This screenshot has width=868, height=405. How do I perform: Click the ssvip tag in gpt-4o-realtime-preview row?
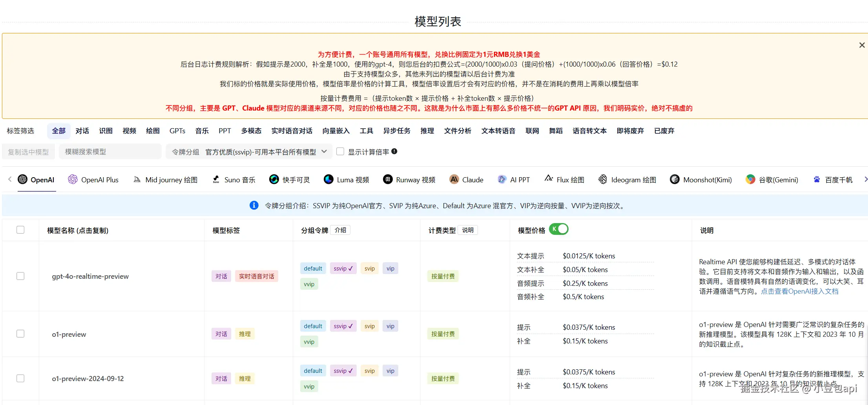[343, 269]
